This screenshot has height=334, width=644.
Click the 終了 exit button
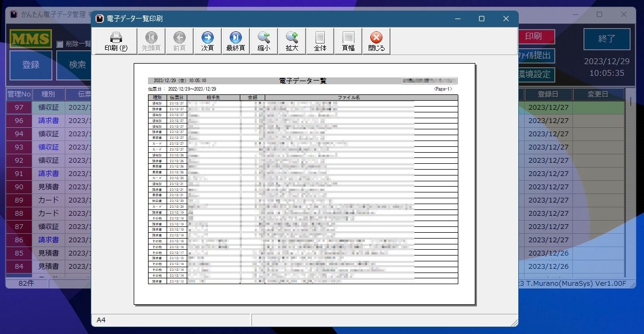coord(607,39)
